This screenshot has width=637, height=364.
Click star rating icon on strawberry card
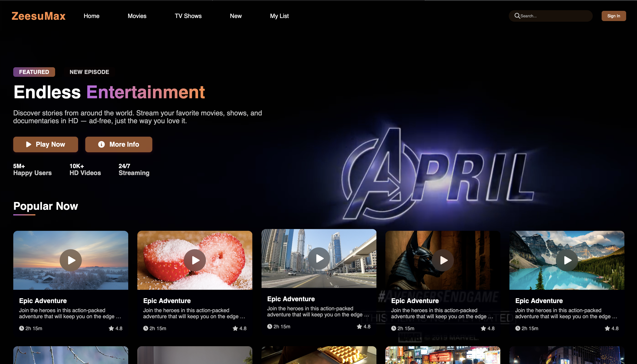click(235, 328)
